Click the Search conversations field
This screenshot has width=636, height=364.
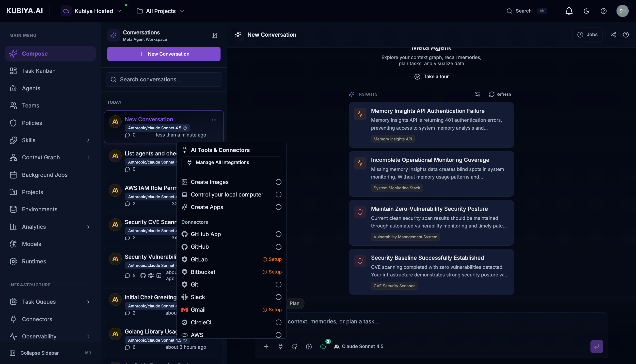pos(164,79)
